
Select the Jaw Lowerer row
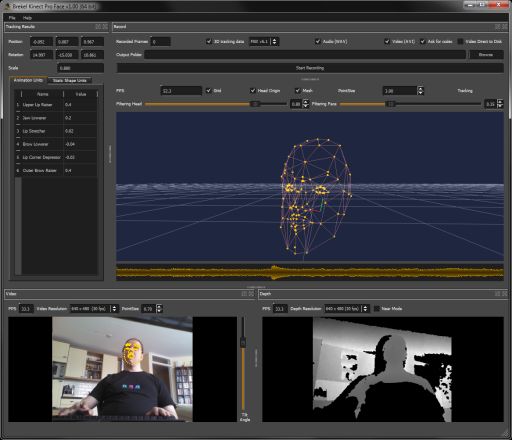[56, 118]
